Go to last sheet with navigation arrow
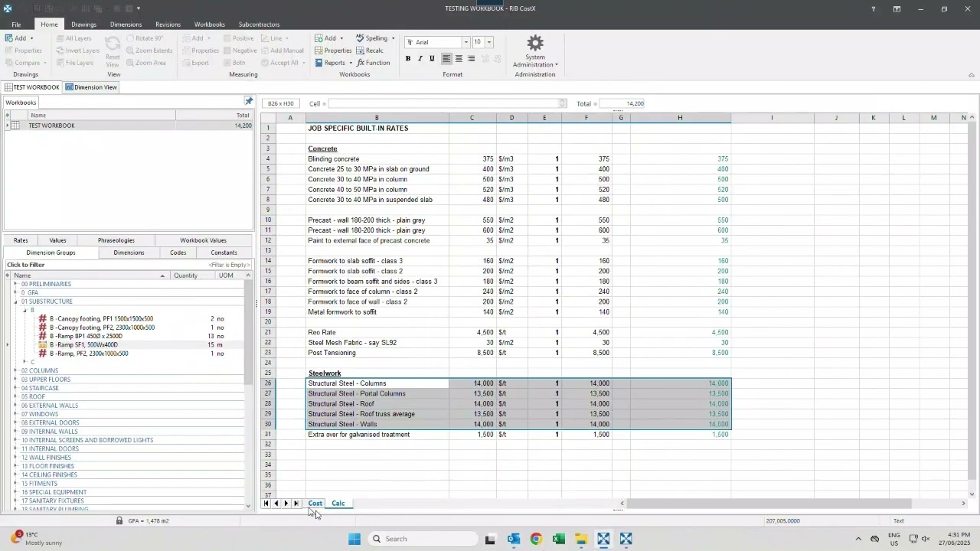This screenshot has height=551, width=980. 296,504
